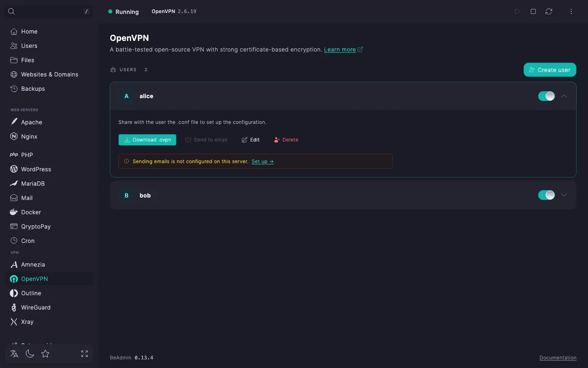Click the language translate icon
The image size is (588, 368).
pos(14,354)
